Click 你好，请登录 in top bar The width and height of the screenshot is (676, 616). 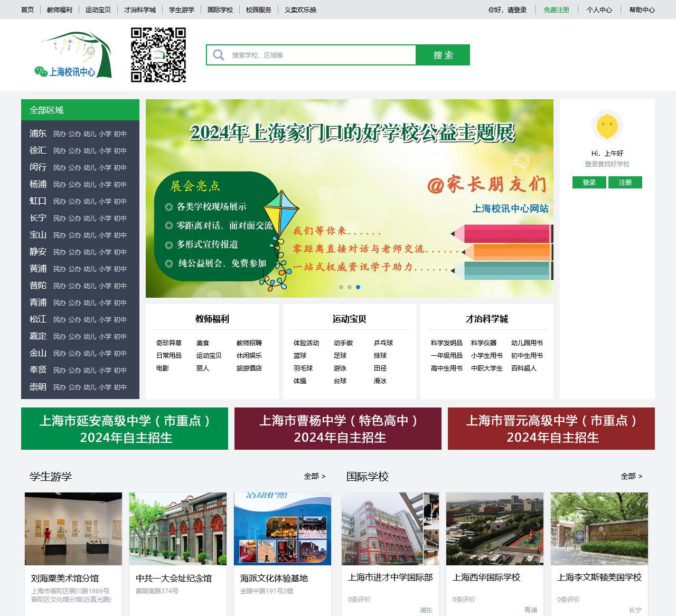508,10
